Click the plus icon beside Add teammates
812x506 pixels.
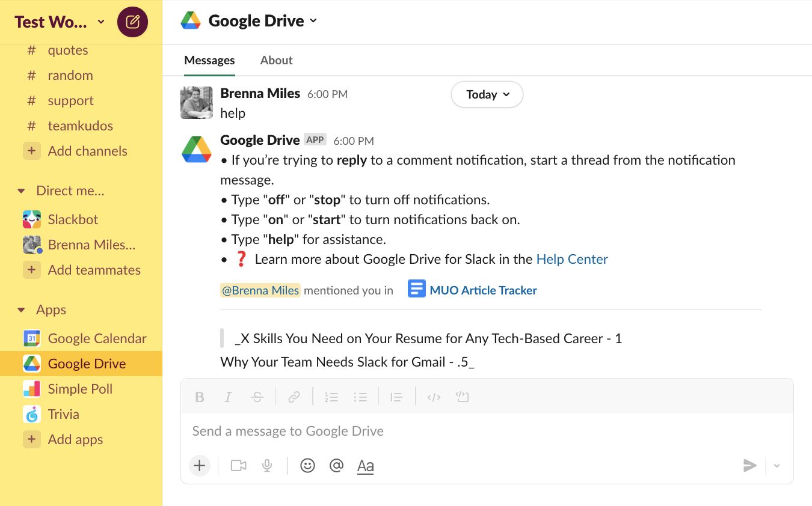point(32,270)
